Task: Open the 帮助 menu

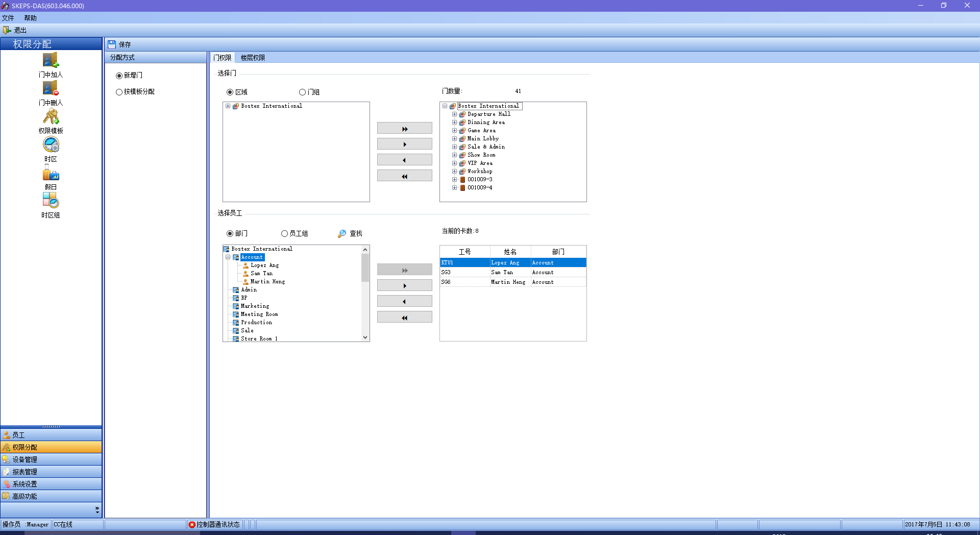Action: click(30, 18)
